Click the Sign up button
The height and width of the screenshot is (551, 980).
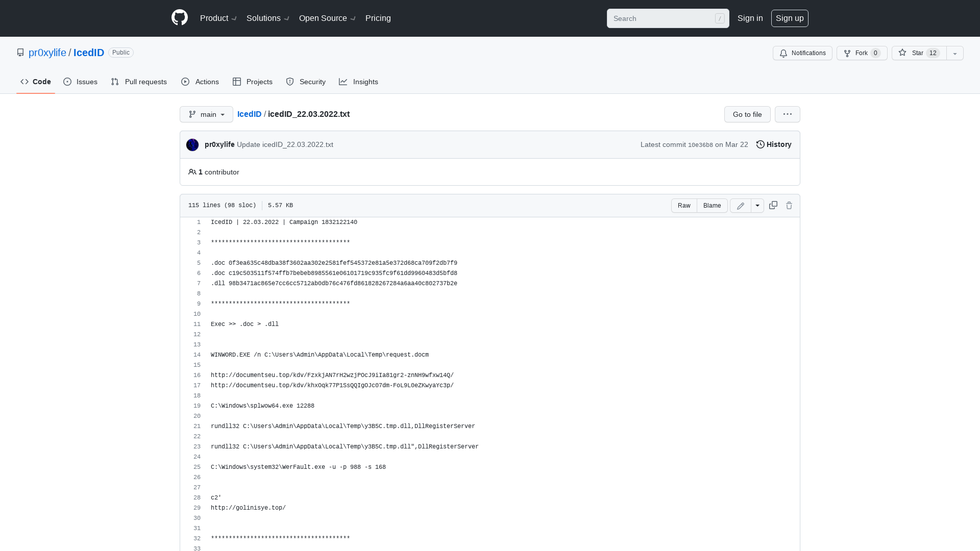[790, 18]
